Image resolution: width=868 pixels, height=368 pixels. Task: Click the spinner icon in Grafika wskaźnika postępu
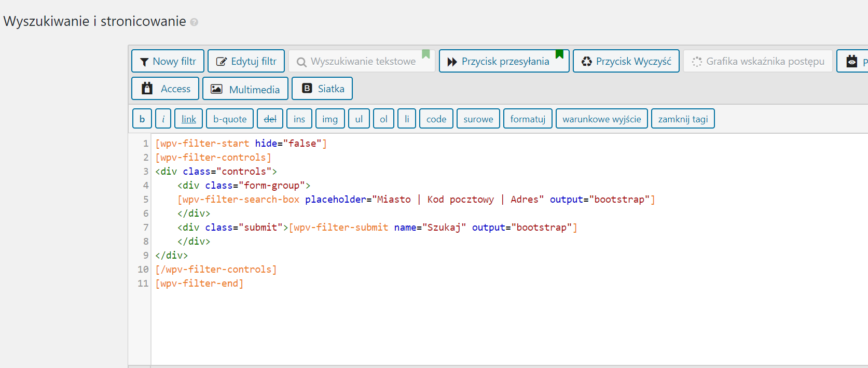(697, 62)
